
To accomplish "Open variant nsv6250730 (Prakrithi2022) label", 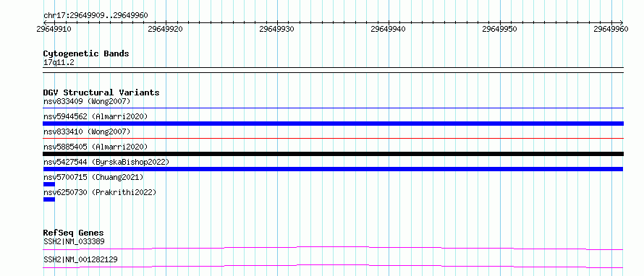I will pos(100,192).
